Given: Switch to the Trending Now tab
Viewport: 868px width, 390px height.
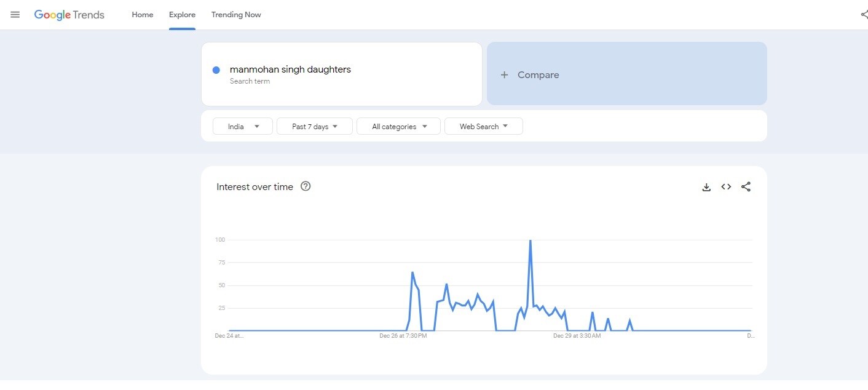Looking at the screenshot, I should [x=236, y=15].
